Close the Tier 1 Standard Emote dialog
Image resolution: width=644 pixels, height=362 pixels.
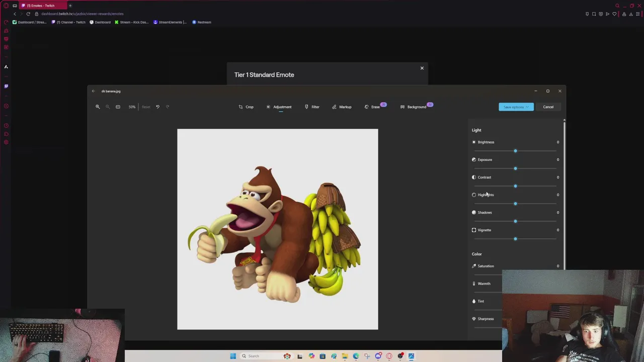[x=422, y=68]
